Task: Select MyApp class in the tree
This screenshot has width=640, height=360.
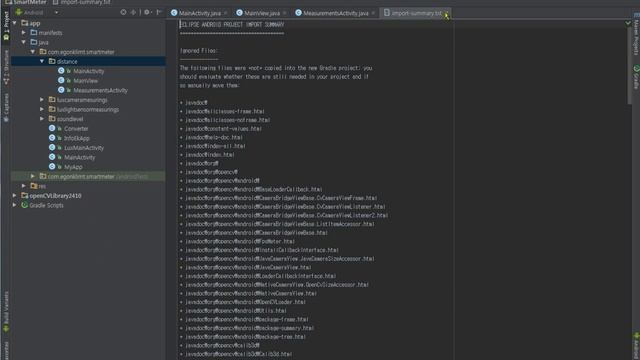Action: pos(73,167)
